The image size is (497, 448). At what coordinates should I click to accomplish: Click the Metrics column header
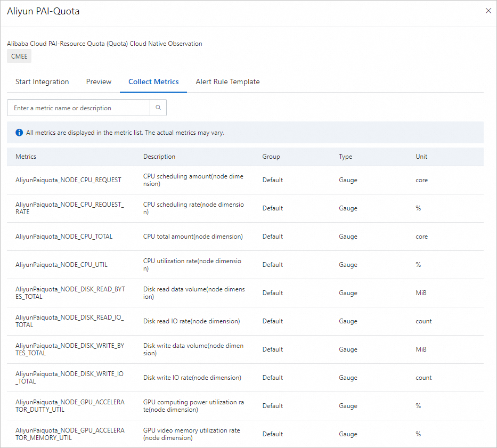click(x=26, y=157)
